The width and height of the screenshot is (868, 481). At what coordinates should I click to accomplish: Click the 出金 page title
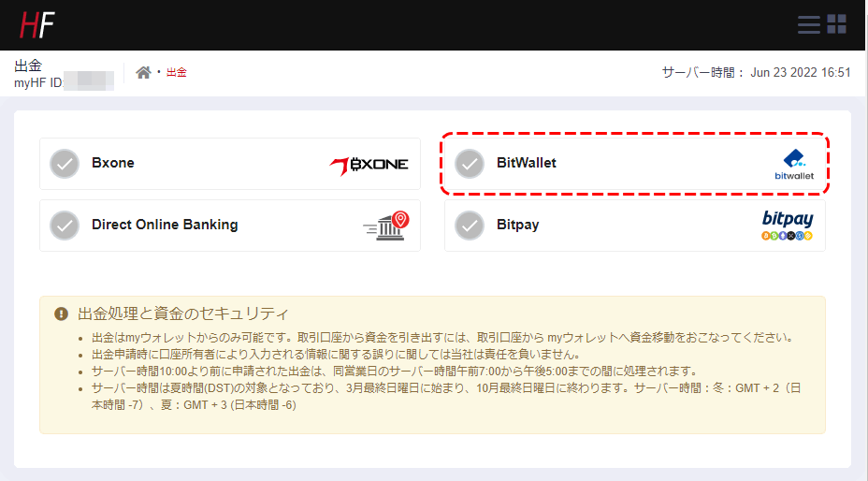pos(28,66)
